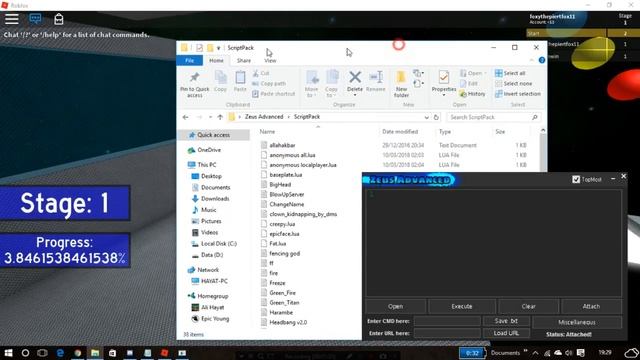This screenshot has width=640, height=360.
Task: Open the Recent locations dropdown arrow
Action: [x=210, y=117]
